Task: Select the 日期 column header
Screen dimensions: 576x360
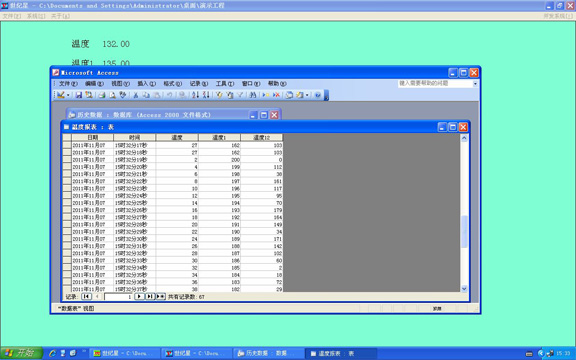Action: 93,137
